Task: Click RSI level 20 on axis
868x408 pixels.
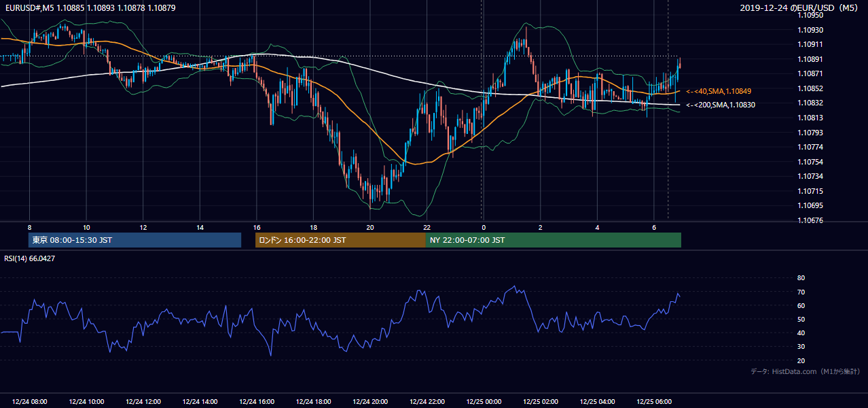Action: tap(801, 360)
